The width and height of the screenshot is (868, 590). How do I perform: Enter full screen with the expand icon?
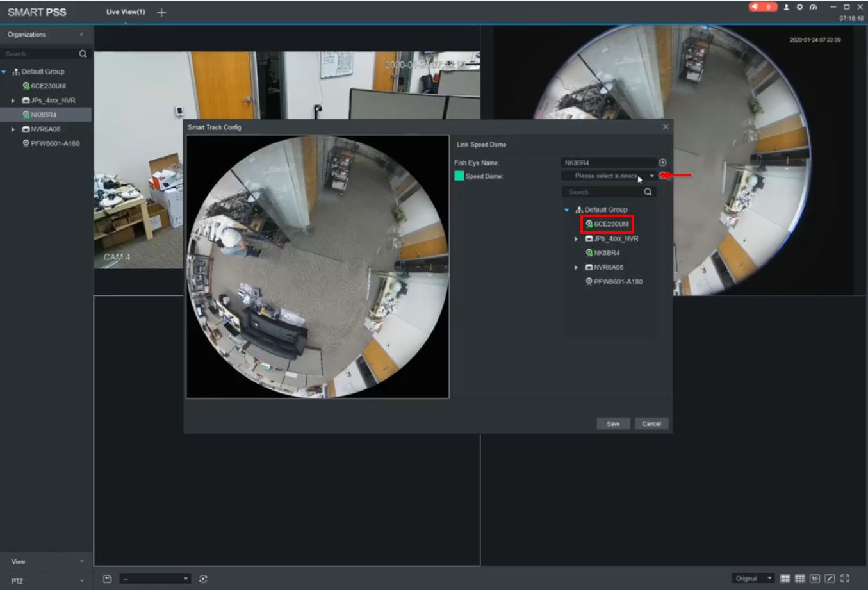click(x=845, y=578)
